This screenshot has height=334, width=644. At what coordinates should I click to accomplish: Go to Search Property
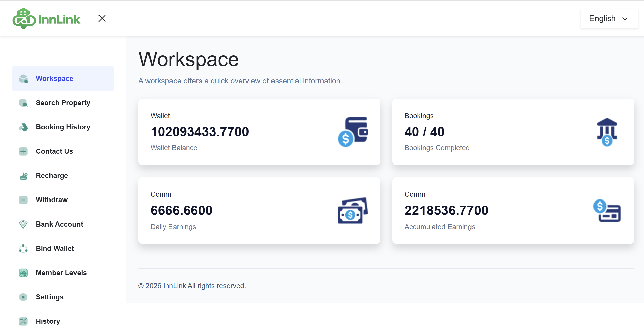pos(63,103)
